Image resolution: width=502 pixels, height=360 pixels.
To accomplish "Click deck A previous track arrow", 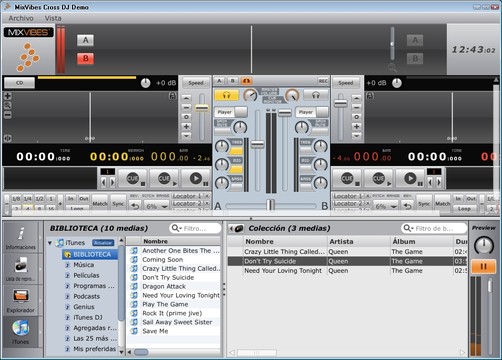I will (103, 182).
